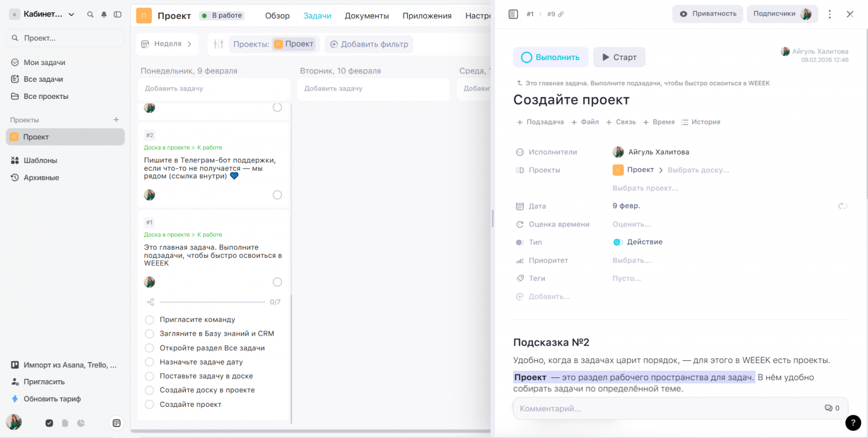The height and width of the screenshot is (438, 868).
Task: Open the task list icon at bottom
Action: (x=49, y=423)
